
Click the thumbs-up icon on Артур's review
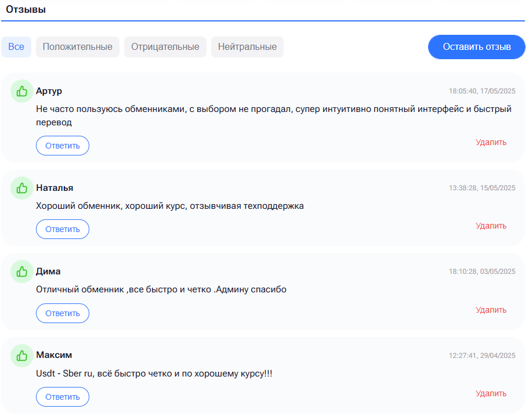[x=22, y=91]
